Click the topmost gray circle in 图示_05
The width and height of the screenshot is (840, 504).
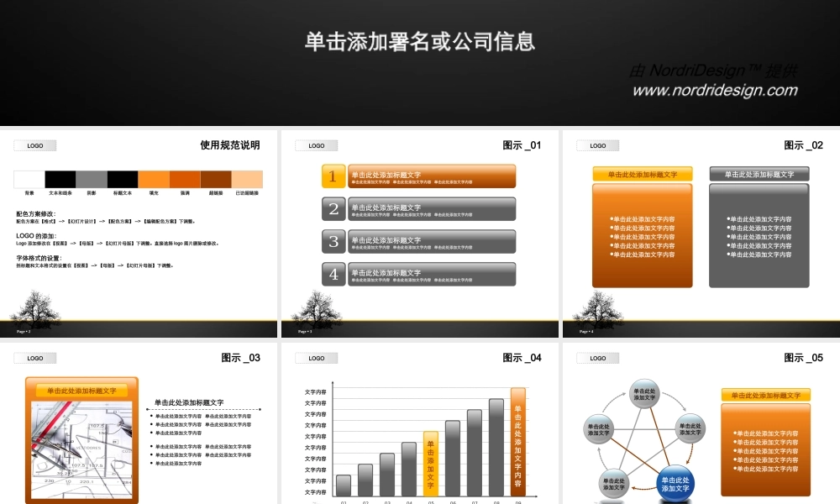pos(644,391)
